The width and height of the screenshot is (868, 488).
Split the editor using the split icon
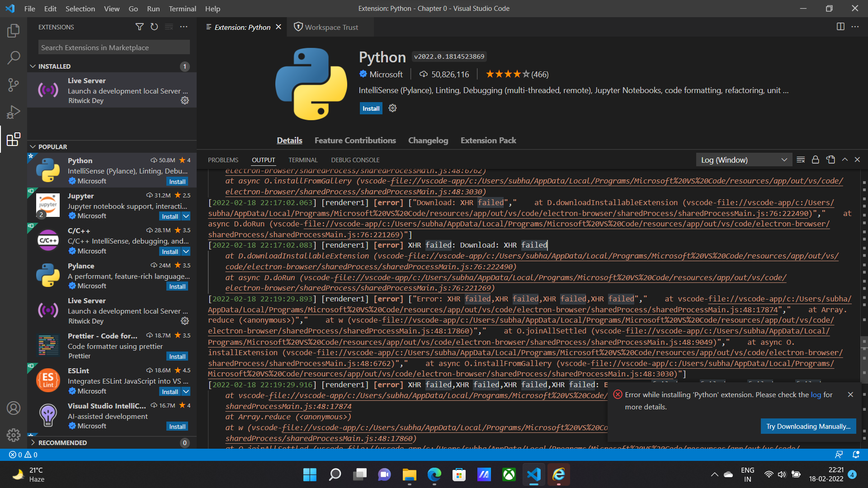click(840, 27)
